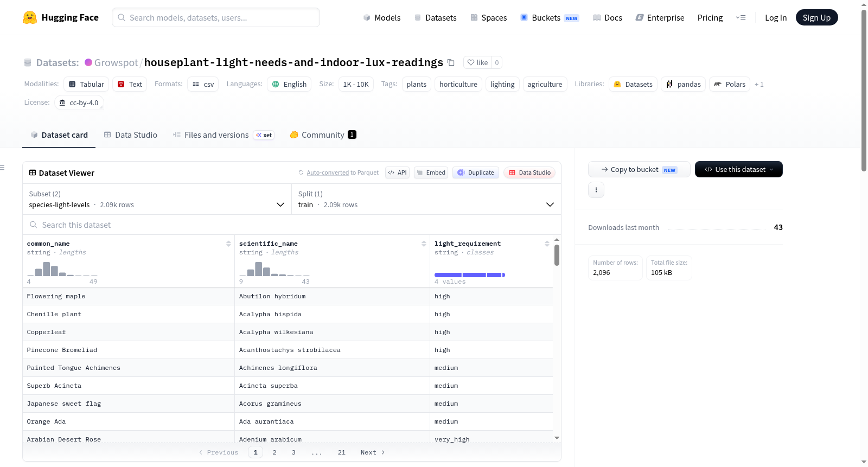
Task: Click the English language tag
Action: coord(289,84)
